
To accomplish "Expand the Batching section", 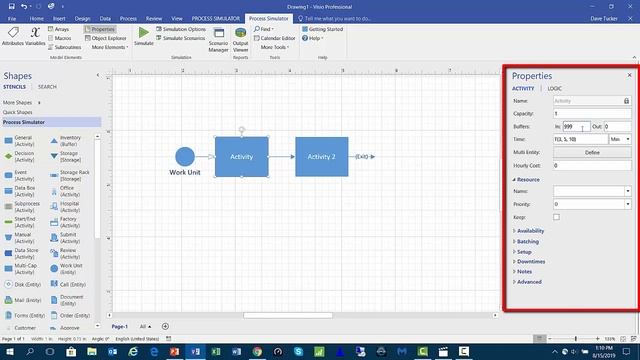I will coord(526,242).
